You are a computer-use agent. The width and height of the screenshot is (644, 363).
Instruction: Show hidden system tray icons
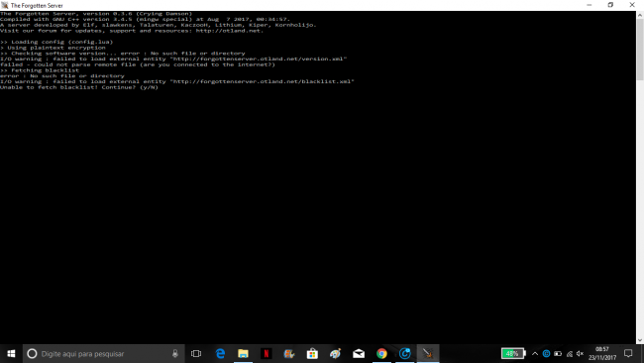coord(535,353)
